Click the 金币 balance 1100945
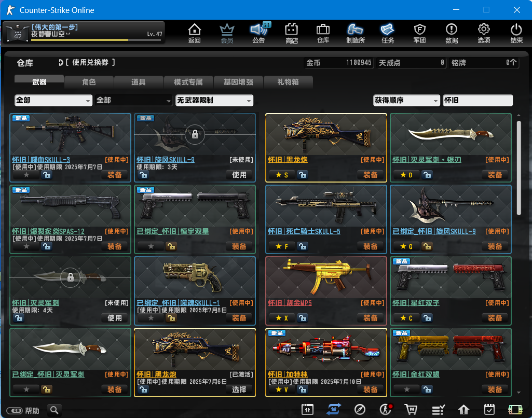 point(338,63)
